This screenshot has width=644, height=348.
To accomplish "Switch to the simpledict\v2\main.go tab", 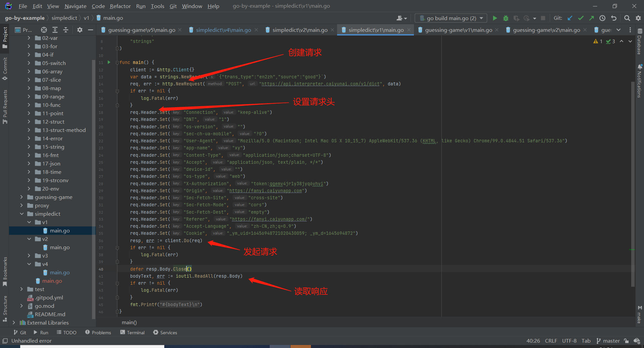I will coord(300,30).
